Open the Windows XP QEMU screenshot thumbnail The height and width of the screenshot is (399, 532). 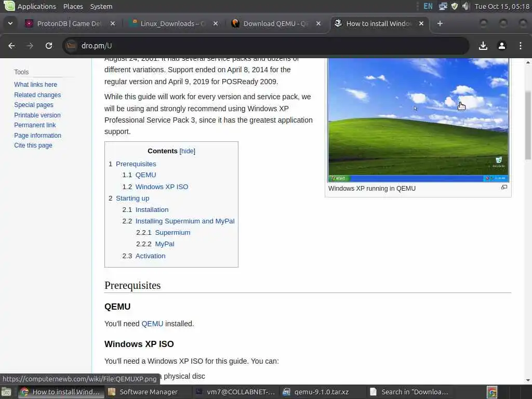(418, 120)
